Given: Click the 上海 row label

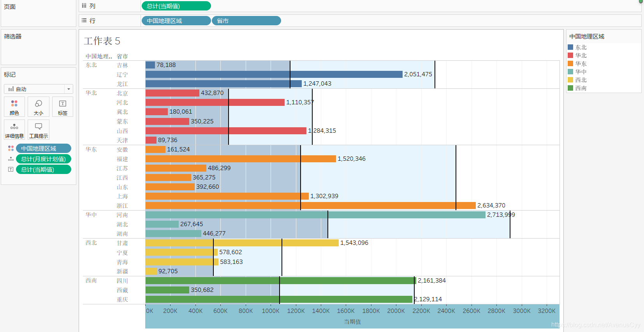Looking at the screenshot, I should tap(122, 197).
